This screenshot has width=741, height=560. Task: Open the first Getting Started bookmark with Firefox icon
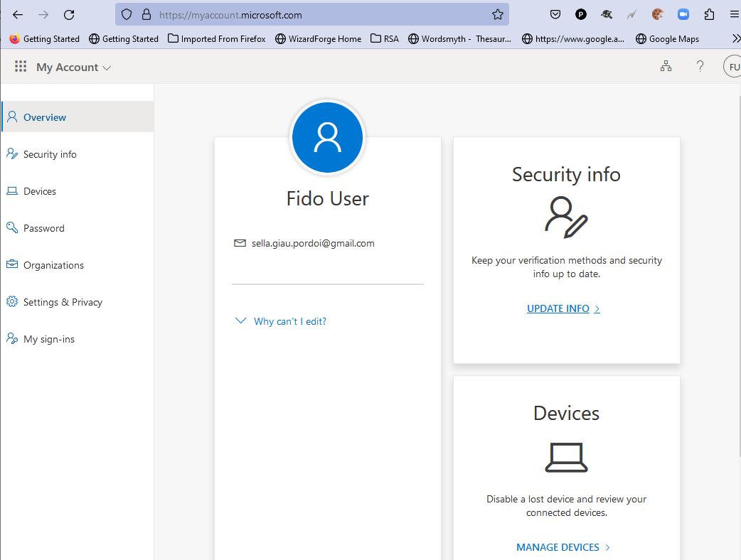pyautogui.click(x=44, y=38)
